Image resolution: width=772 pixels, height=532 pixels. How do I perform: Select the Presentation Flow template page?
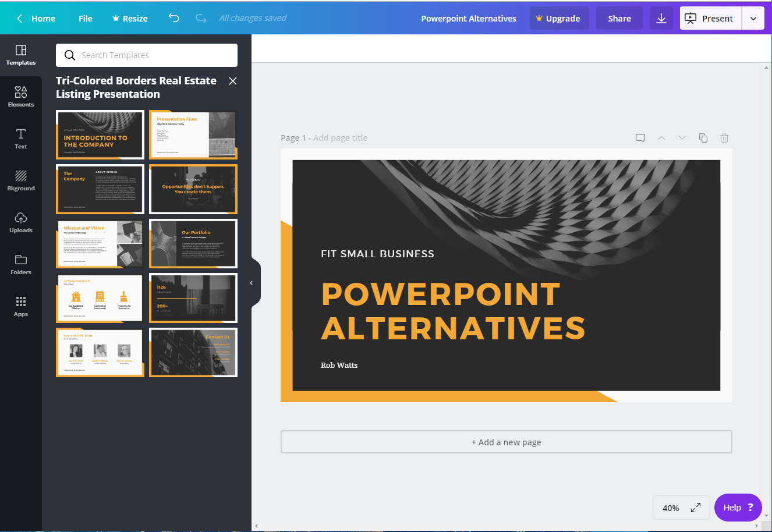[x=193, y=134]
